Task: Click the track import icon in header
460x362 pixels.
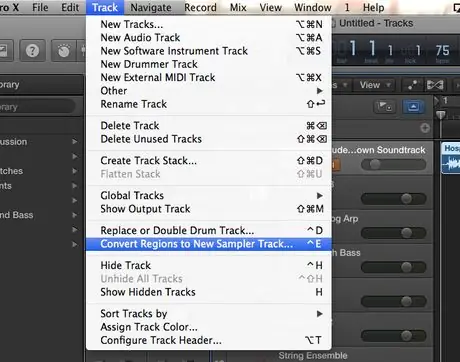Action: click(x=384, y=107)
